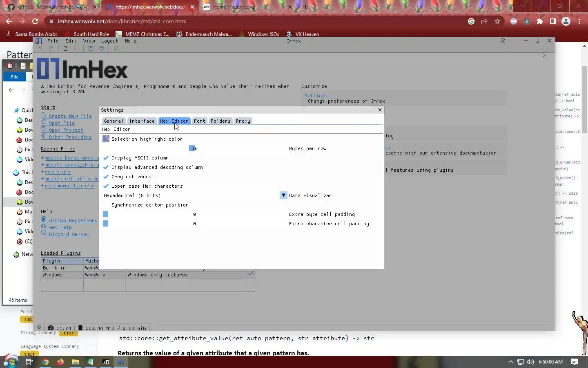Click the Get Help link
This screenshot has height=368, width=588.
pos(60,227)
